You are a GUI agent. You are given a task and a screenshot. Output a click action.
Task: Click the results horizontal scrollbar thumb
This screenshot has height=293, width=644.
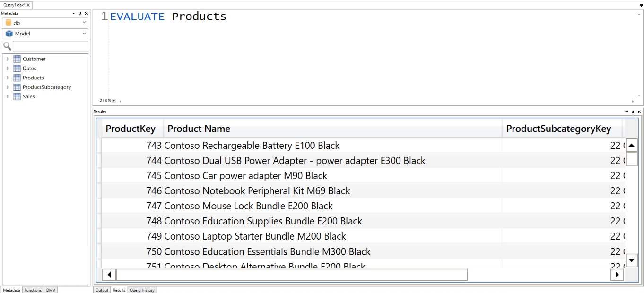[x=292, y=275]
